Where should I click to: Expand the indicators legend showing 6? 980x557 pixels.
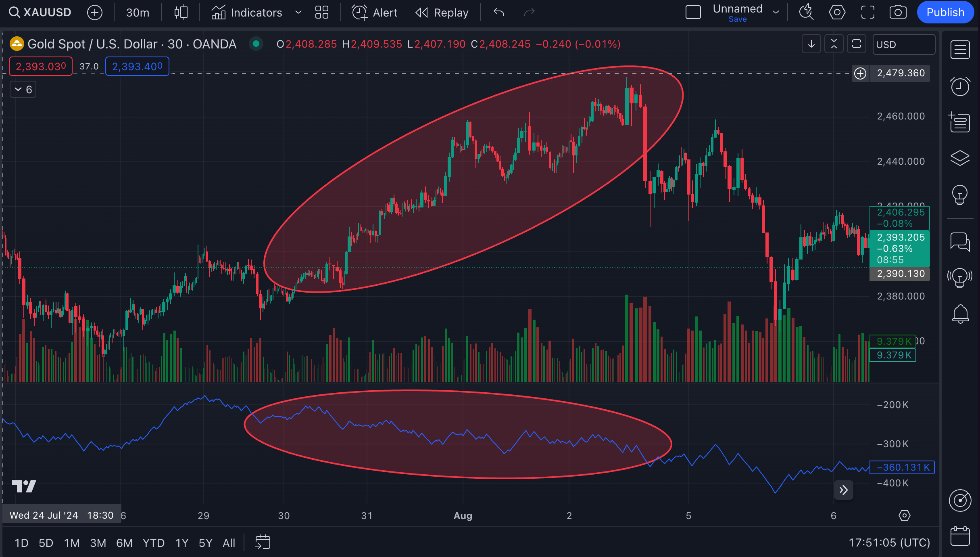point(23,90)
